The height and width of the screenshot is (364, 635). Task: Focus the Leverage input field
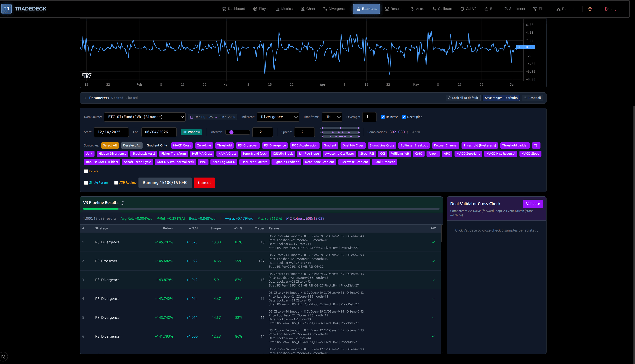click(369, 117)
